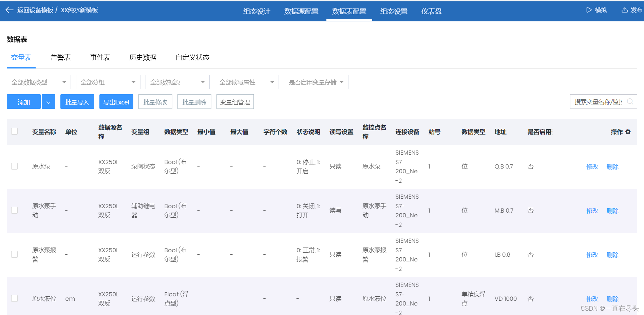This screenshot has height=315, width=644.
Task: Click 修改 for the 原水泵 row
Action: point(592,166)
